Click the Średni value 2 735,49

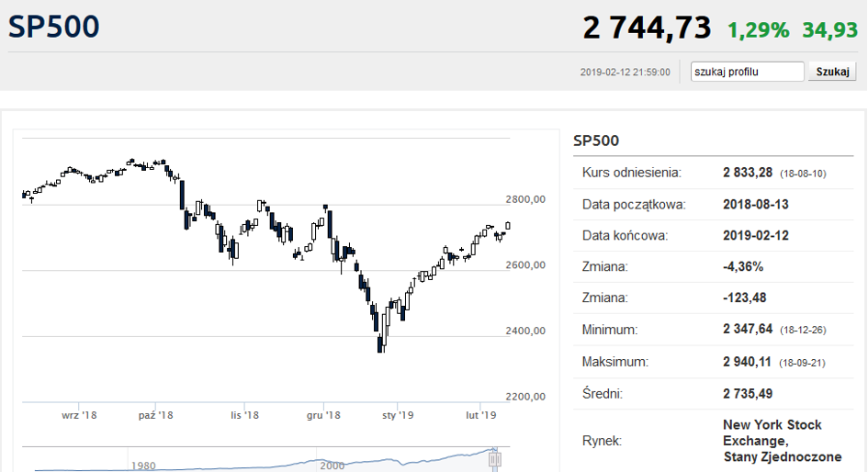(750, 393)
